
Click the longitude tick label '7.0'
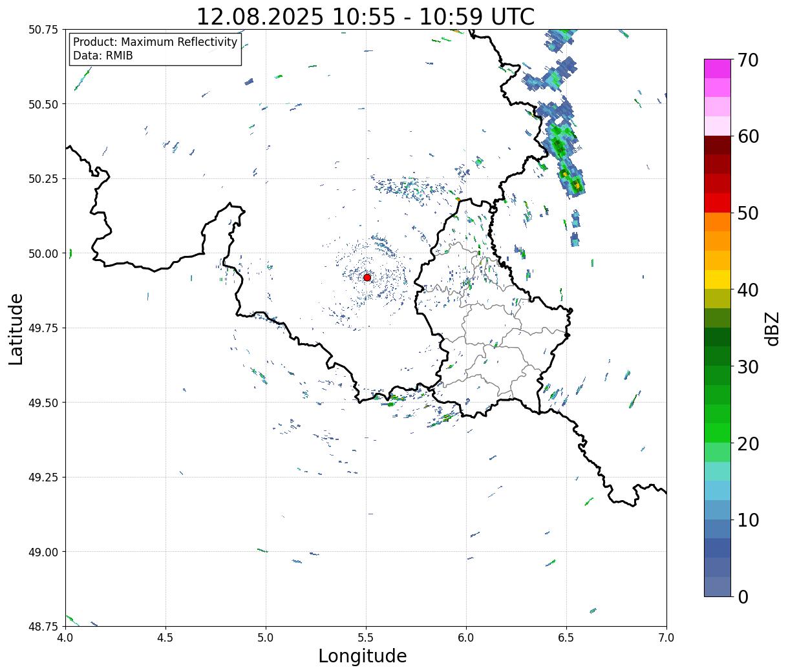(x=666, y=637)
